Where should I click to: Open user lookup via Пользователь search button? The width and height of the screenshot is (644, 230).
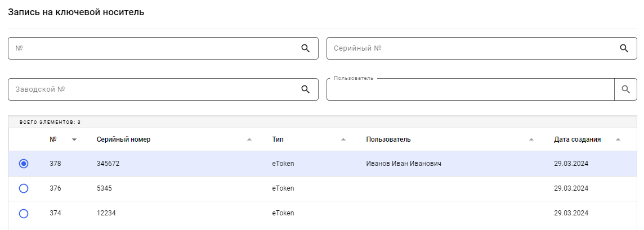625,89
